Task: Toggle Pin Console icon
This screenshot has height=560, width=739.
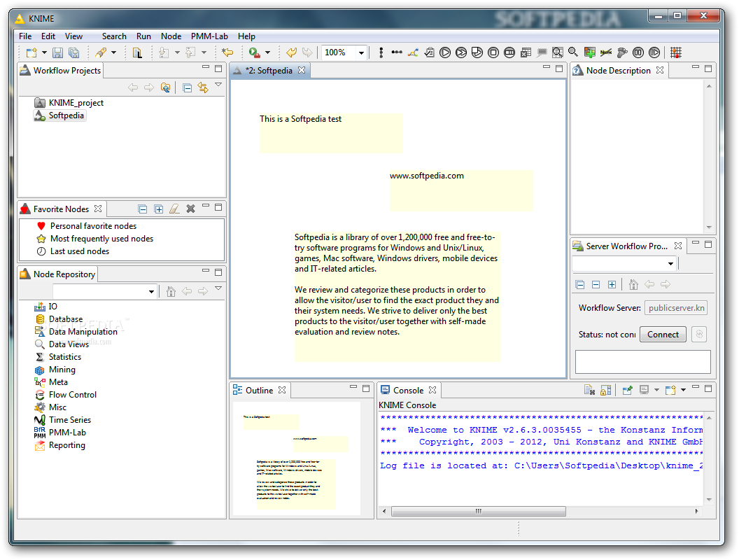Action: coord(627,391)
